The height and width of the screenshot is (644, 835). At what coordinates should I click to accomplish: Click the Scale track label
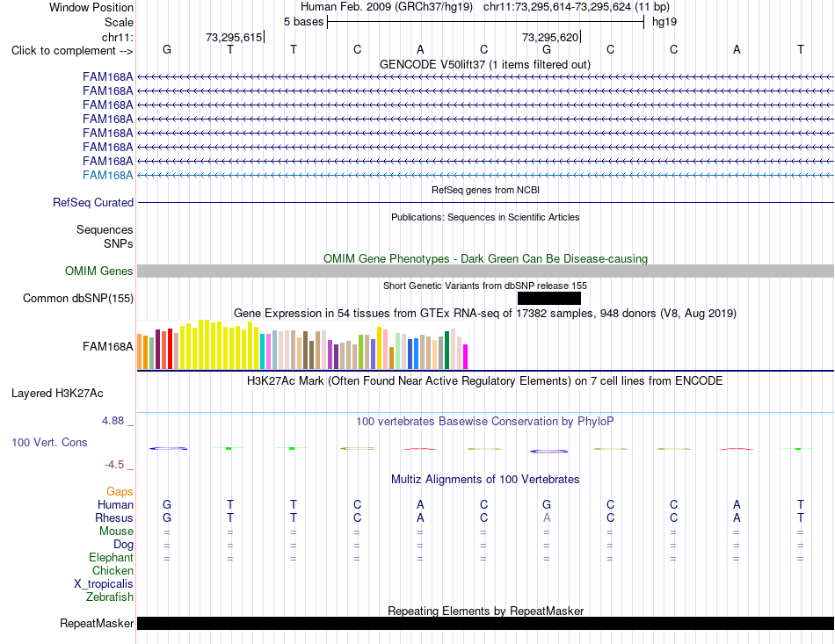(x=119, y=22)
